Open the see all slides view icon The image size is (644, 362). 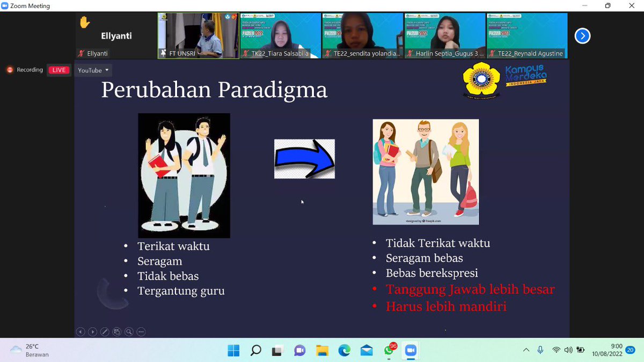tap(116, 332)
